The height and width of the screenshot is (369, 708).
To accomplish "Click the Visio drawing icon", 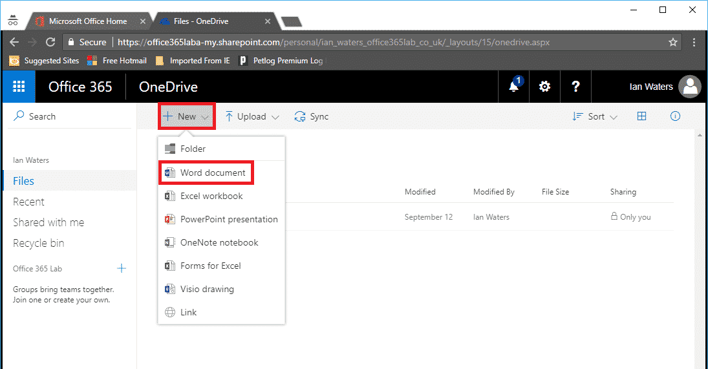I will [170, 289].
